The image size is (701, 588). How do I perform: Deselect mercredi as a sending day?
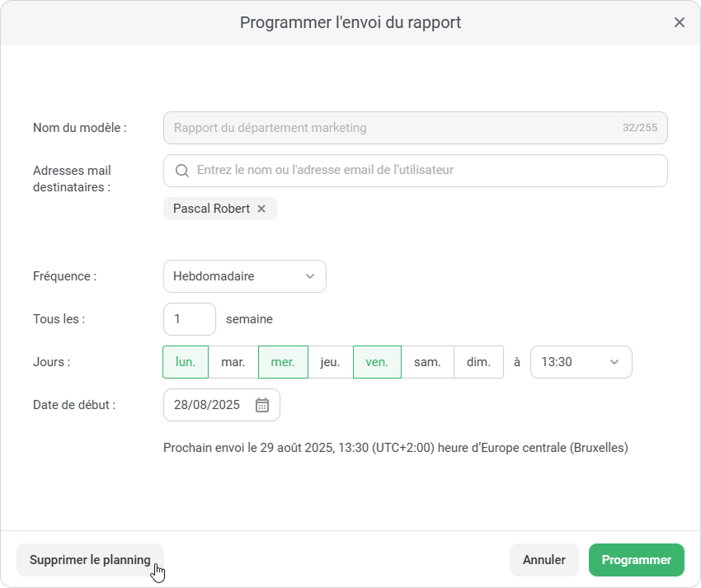[283, 362]
